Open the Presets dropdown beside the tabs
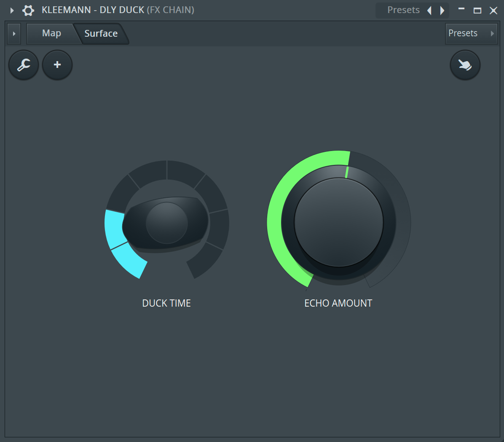The width and height of the screenshot is (504, 442). click(471, 33)
